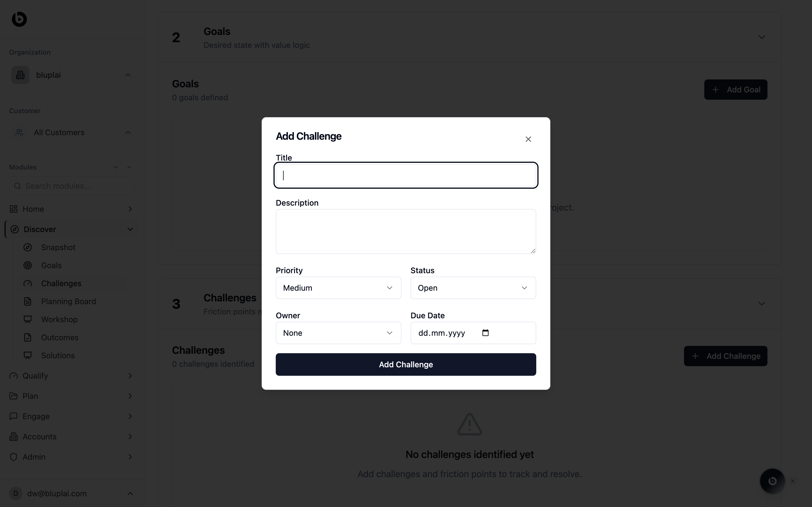Click into the Description text area
This screenshot has width=812, height=507.
[406, 231]
